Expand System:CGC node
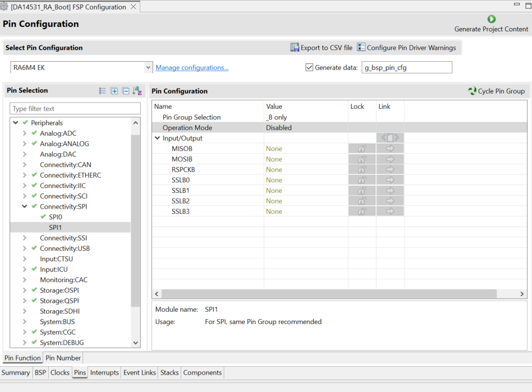 pos(25,333)
